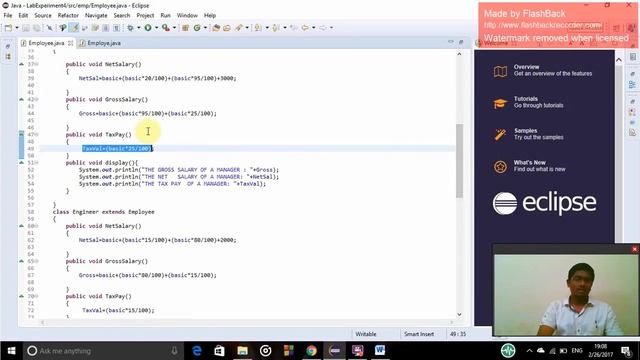
Task: Click the Next Annotation toolbar icon
Action: [x=258, y=28]
